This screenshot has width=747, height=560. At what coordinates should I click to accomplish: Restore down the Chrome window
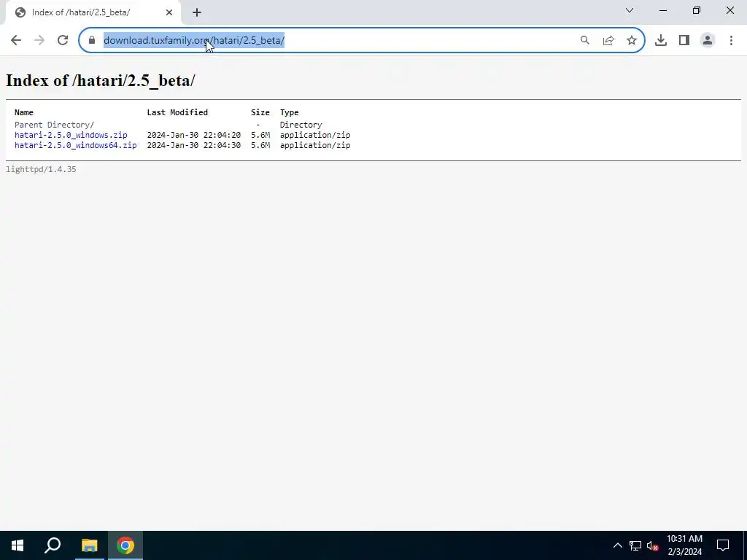tap(697, 10)
